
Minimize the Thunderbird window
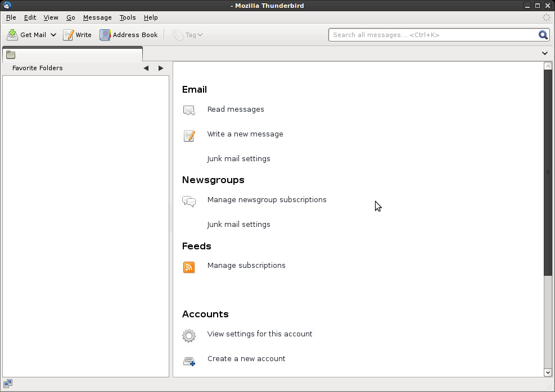(527, 6)
